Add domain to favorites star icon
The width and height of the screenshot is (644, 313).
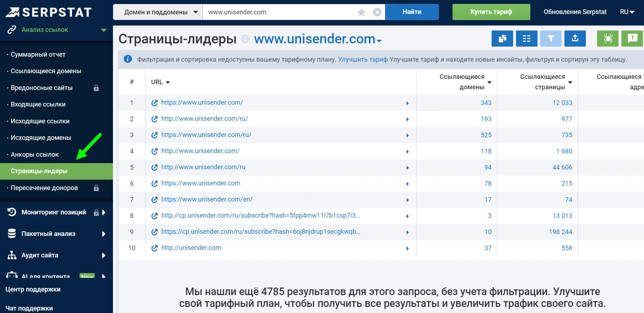click(x=361, y=12)
